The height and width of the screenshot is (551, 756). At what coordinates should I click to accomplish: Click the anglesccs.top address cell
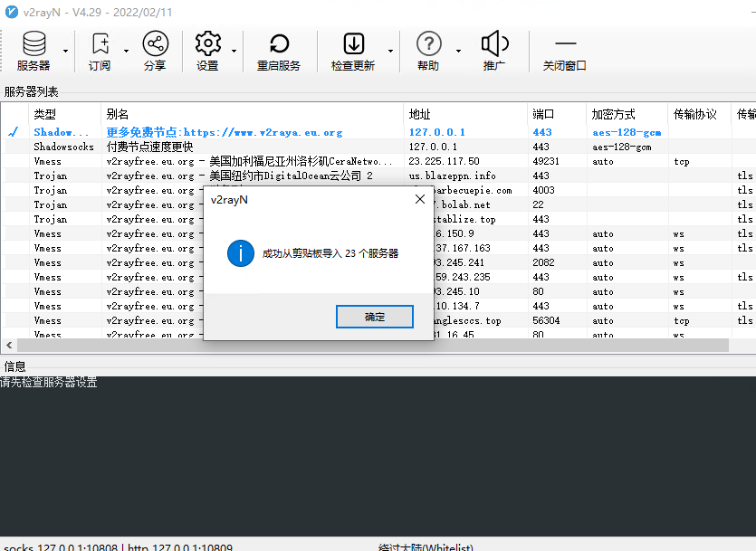click(x=467, y=320)
